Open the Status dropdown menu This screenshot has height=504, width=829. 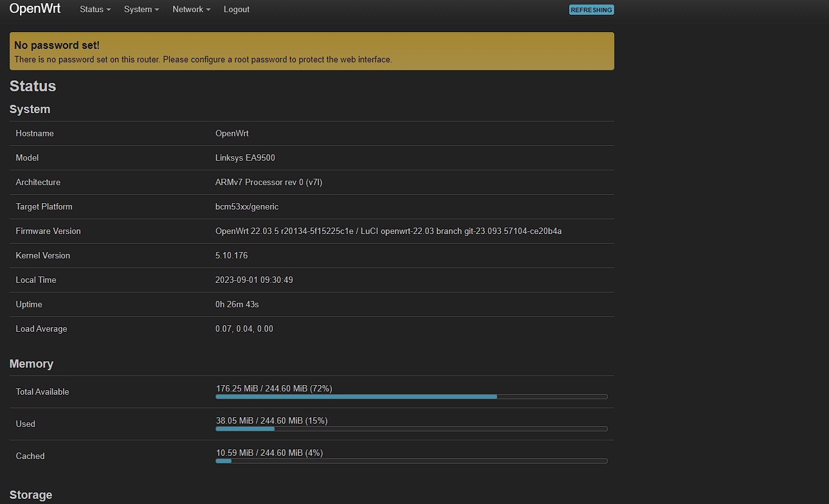tap(95, 10)
